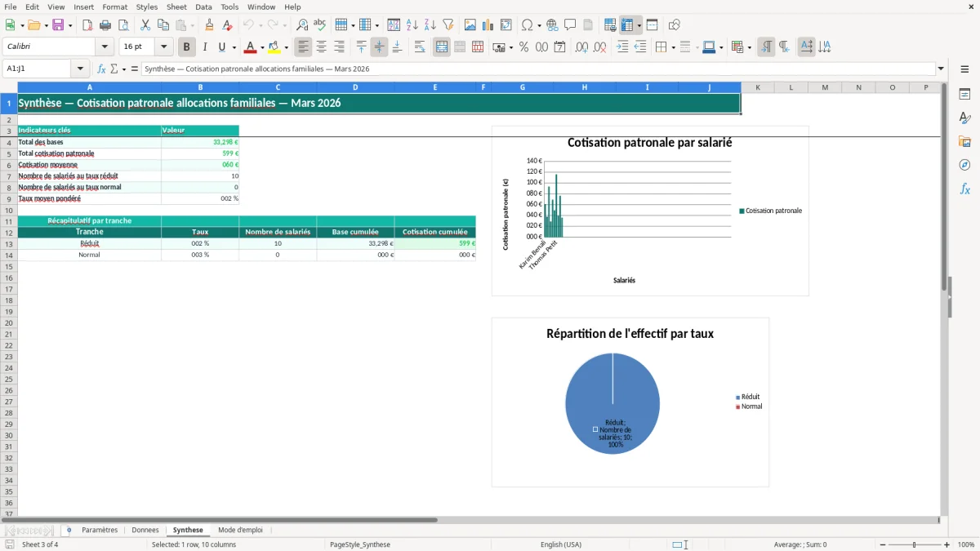
Task: Toggle Bold formatting
Action: point(187,47)
